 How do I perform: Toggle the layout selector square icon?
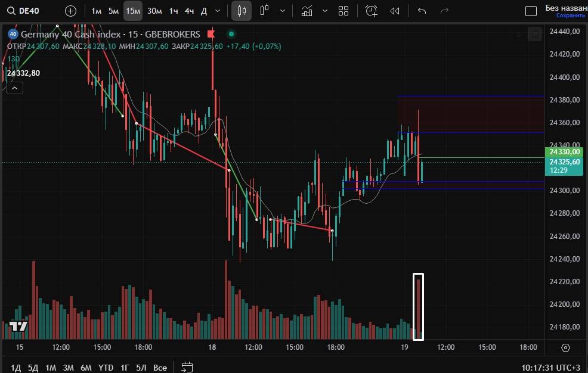click(531, 11)
